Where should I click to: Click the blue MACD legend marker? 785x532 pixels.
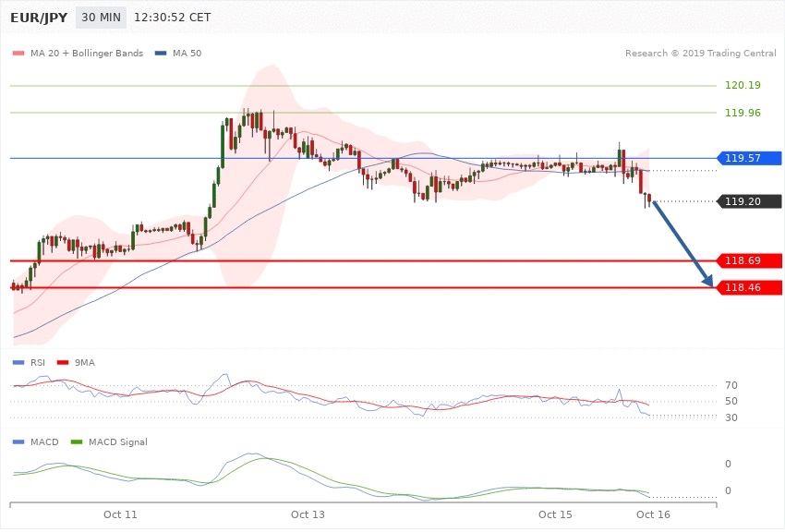point(18,442)
